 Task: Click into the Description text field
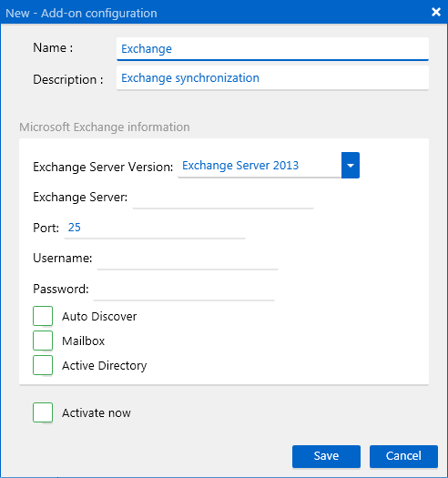[x=272, y=78]
